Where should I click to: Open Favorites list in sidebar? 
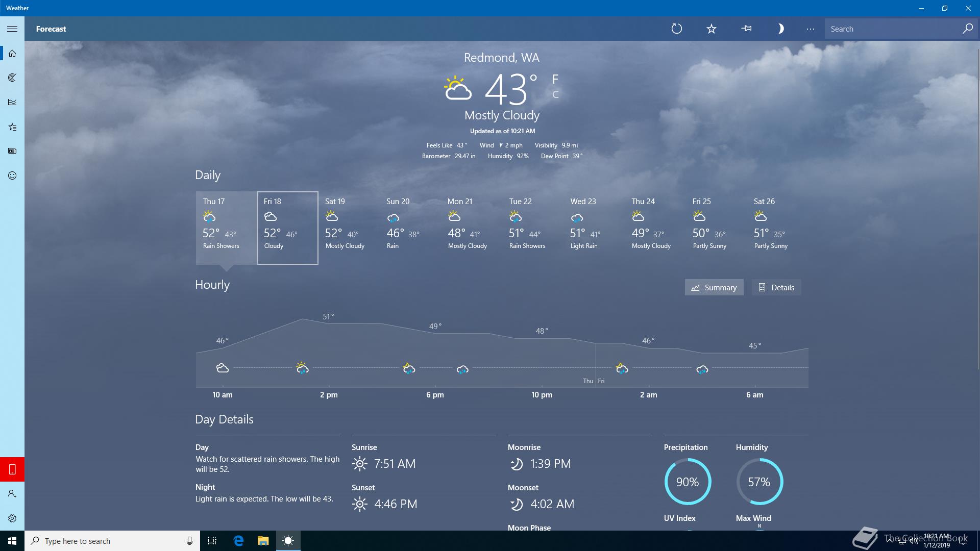(x=12, y=127)
